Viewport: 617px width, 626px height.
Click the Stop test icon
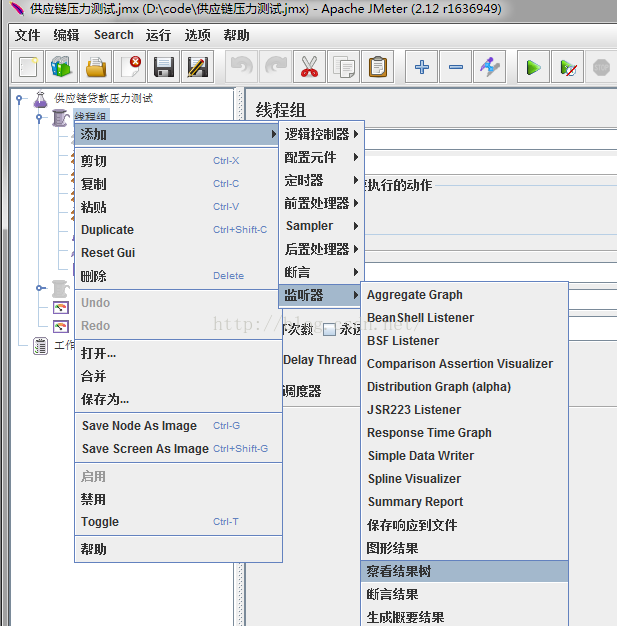coord(601,67)
